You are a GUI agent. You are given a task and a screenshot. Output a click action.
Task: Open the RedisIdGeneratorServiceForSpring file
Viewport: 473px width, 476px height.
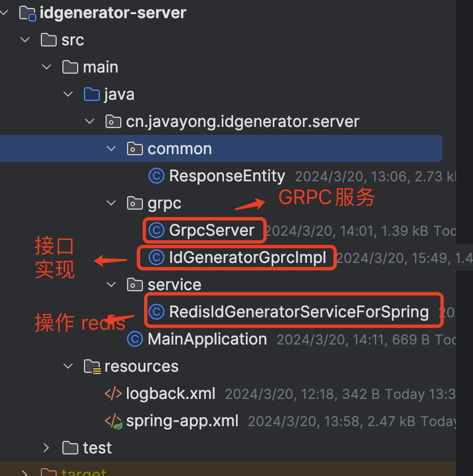click(298, 311)
